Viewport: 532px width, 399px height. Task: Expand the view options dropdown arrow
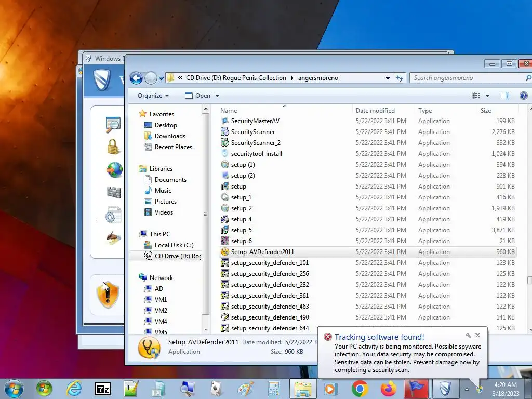487,96
